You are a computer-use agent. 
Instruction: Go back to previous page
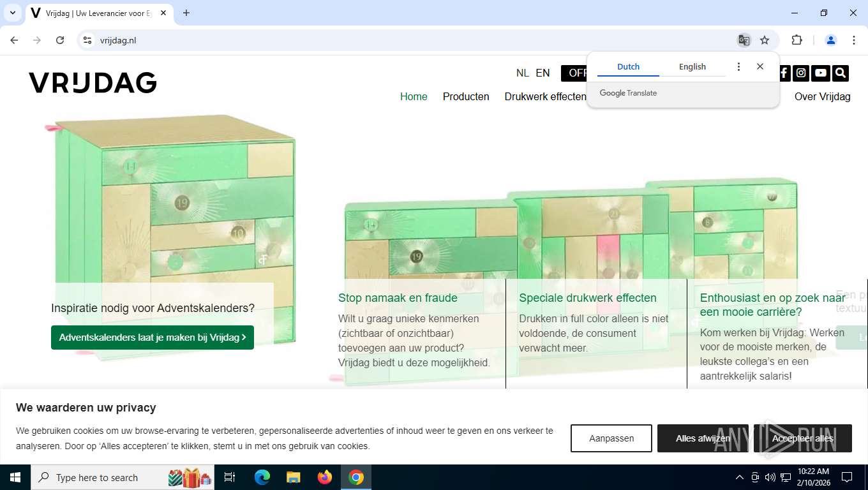pyautogui.click(x=14, y=40)
